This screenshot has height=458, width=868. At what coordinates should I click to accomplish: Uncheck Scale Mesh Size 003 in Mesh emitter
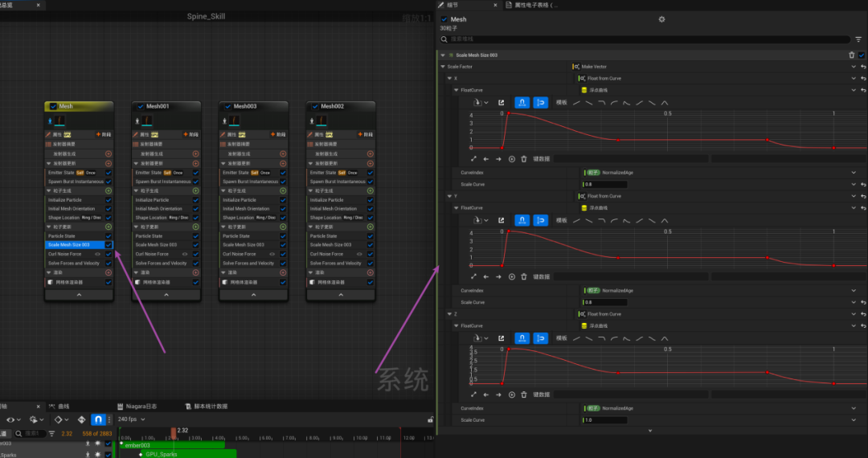point(108,244)
